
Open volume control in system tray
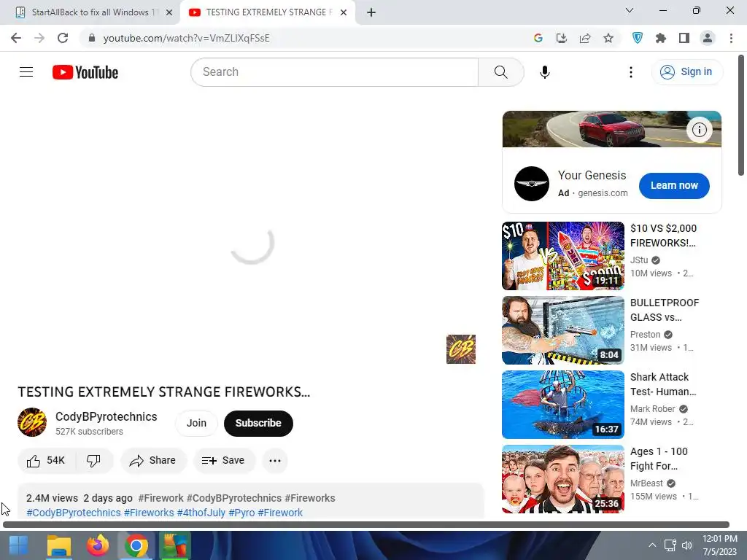[686, 545]
